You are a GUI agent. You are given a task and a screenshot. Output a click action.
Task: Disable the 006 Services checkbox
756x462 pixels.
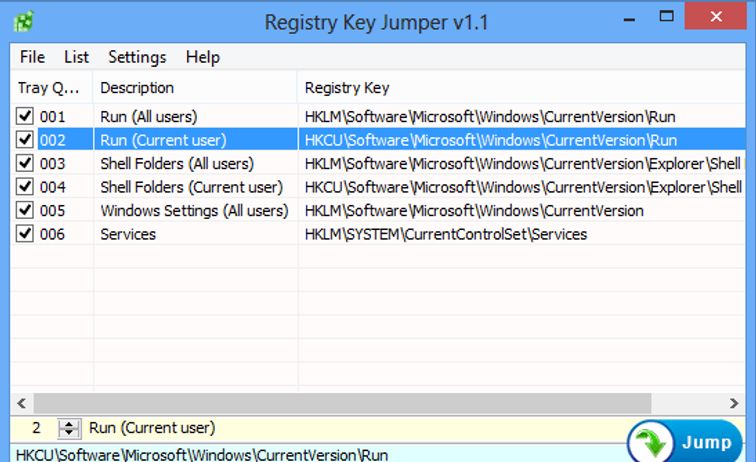coord(25,234)
